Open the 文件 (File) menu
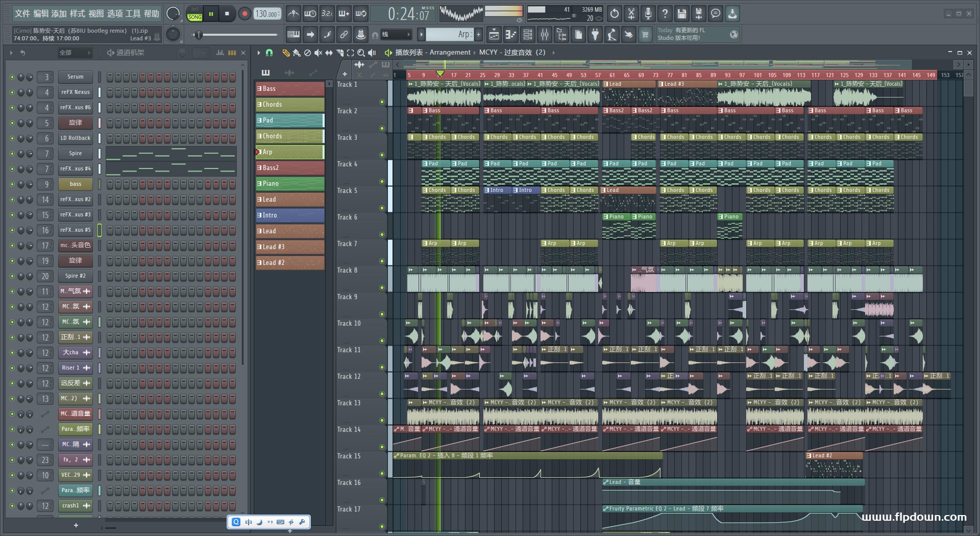Screen dimensions: 980x536 pos(22,14)
